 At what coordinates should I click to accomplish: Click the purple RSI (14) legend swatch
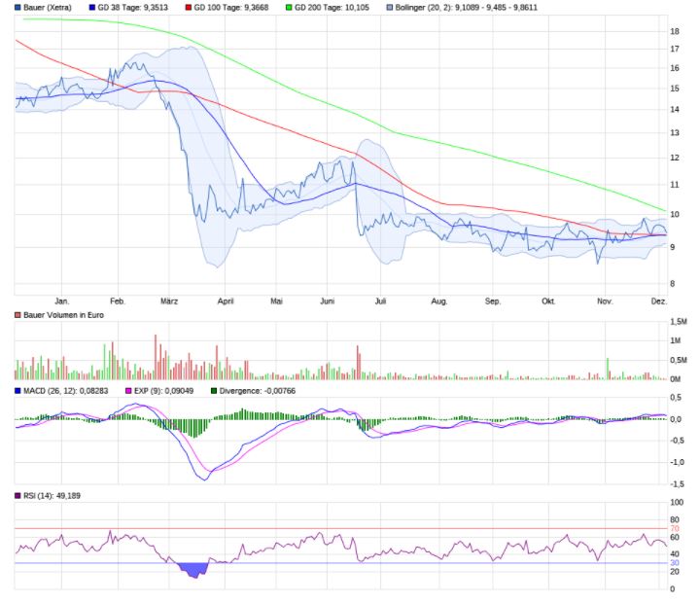[17, 496]
